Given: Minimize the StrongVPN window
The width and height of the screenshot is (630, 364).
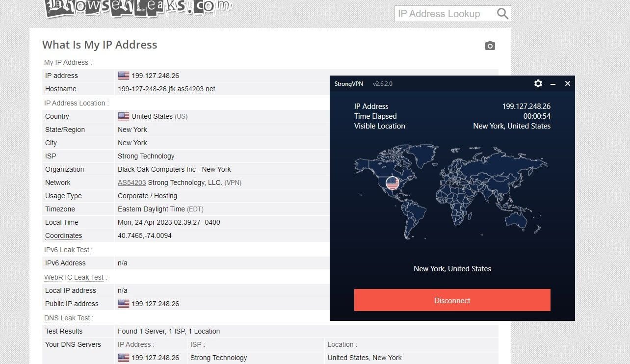Looking at the screenshot, I should [x=553, y=84].
